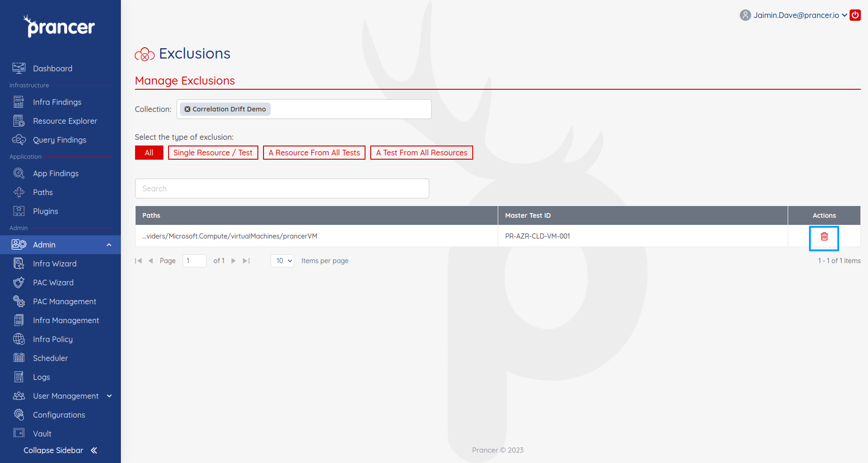The image size is (868, 463).
Task: Go to the last page
Action: click(x=246, y=261)
